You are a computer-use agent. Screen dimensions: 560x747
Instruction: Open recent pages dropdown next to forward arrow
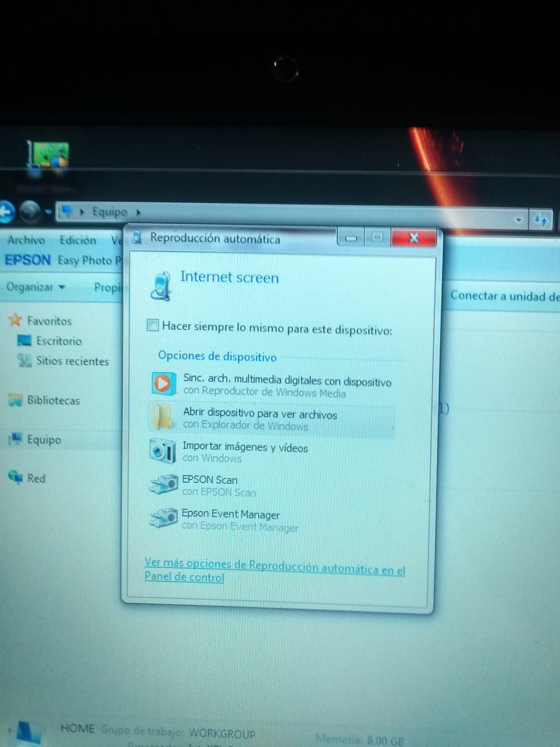coord(48,212)
